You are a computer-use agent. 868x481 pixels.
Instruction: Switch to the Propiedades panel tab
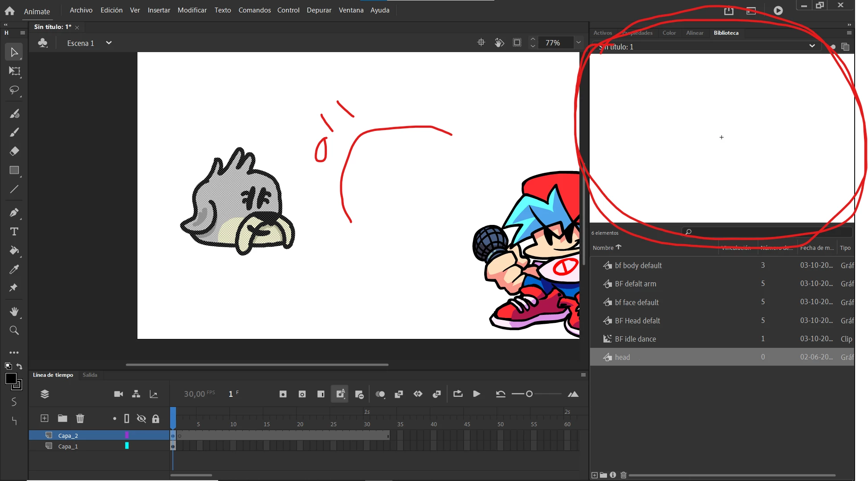pyautogui.click(x=637, y=33)
